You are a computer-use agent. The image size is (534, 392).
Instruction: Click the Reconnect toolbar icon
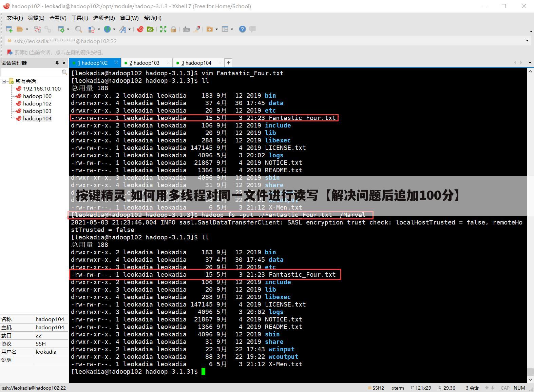(x=37, y=29)
